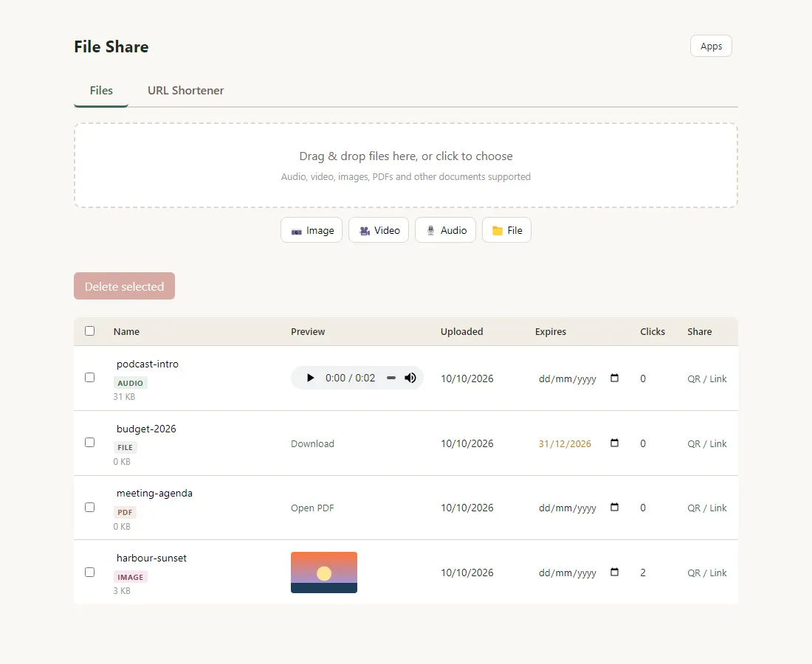Open the calendar picker for budget-2026 expiry
The image size is (812, 664).
614,443
